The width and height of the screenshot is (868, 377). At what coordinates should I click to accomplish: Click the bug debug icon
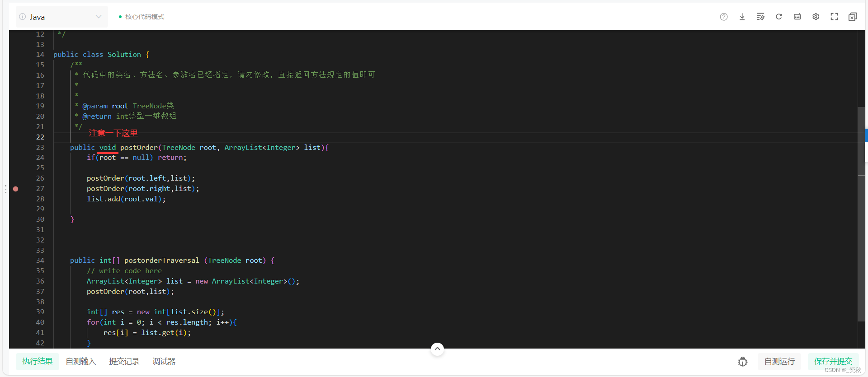[x=742, y=362]
